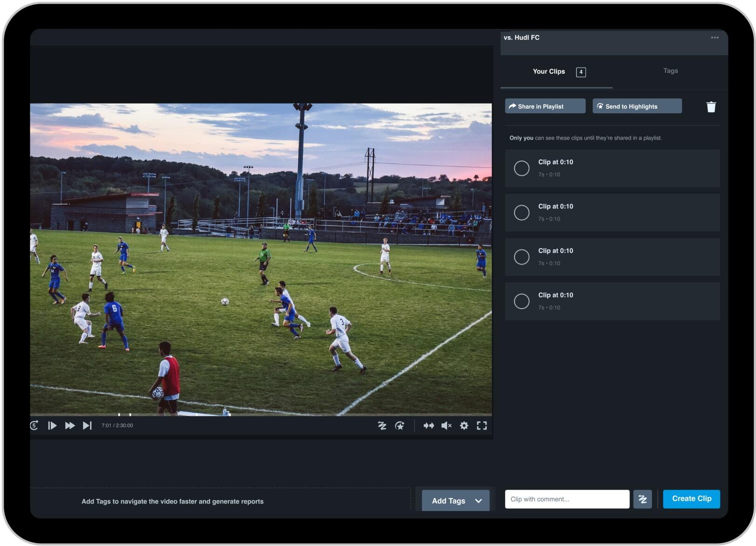Open the three-dot menu beside vs. Hudl FC
Image resolution: width=756 pixels, height=546 pixels.
[x=715, y=38]
